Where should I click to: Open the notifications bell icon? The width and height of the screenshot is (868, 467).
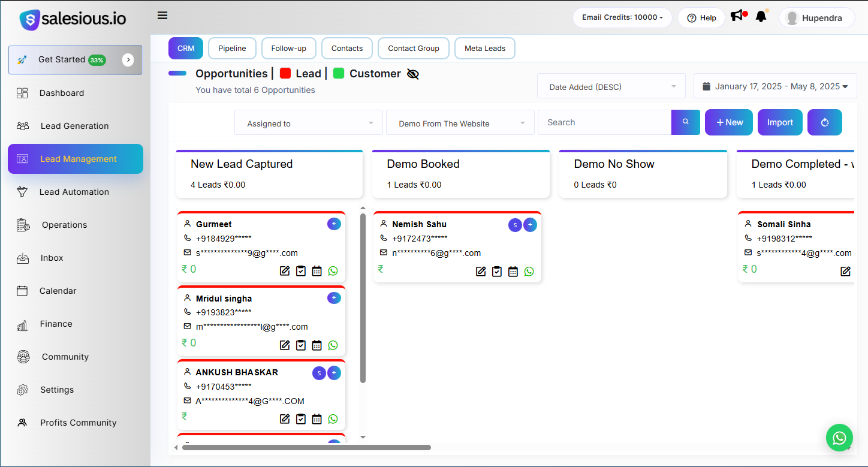click(761, 17)
